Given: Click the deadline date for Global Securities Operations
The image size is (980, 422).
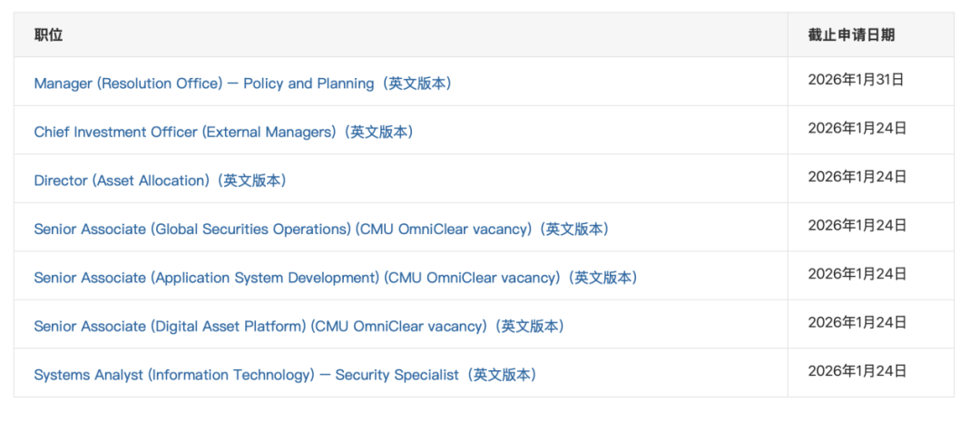Looking at the screenshot, I should click(x=857, y=225).
